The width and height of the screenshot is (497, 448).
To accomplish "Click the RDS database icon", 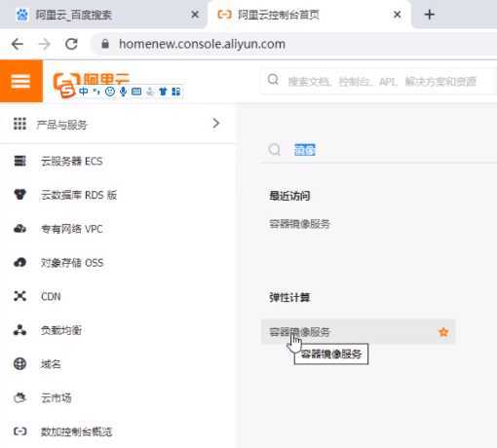I will coord(19,194).
